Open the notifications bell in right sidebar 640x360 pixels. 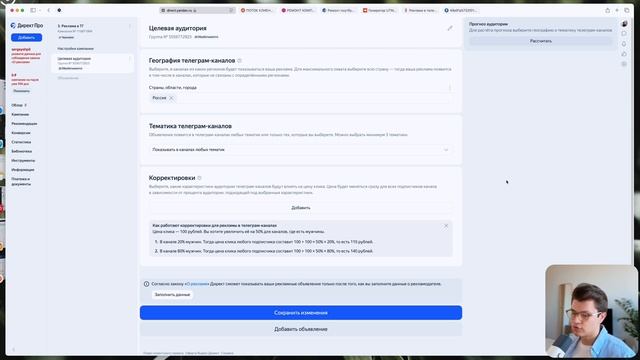[624, 44]
